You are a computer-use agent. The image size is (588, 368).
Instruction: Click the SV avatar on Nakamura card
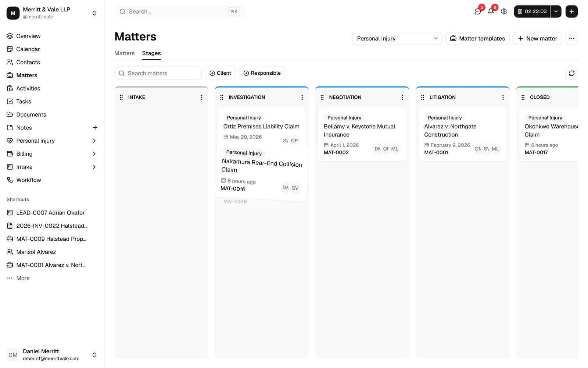295,188
